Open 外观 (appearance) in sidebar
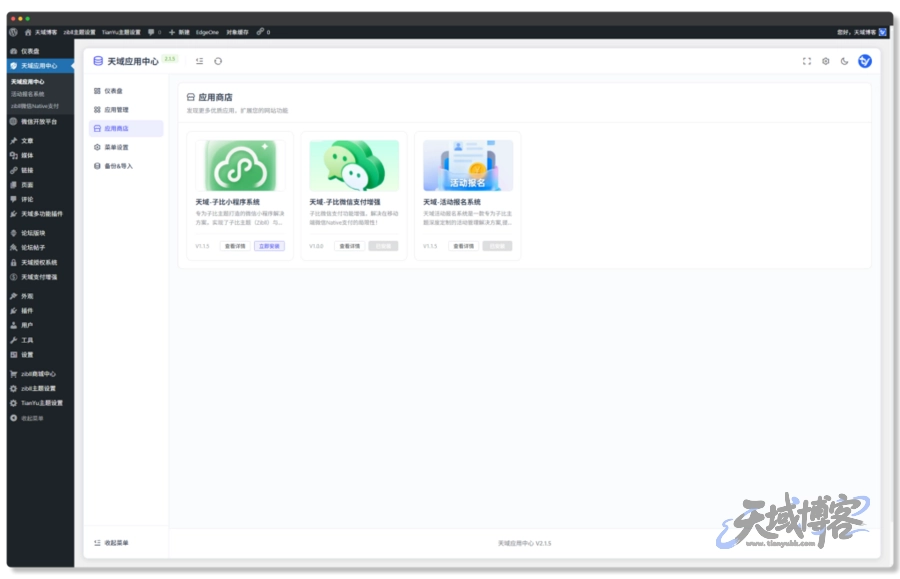The width and height of the screenshot is (900, 579). [40, 296]
